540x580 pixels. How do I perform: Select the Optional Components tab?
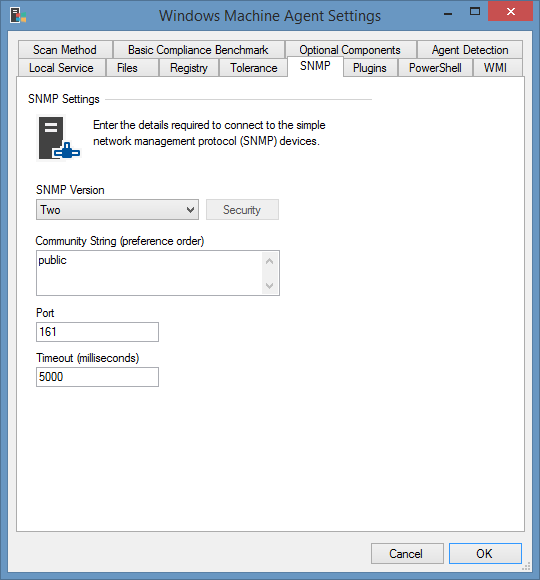tap(350, 50)
